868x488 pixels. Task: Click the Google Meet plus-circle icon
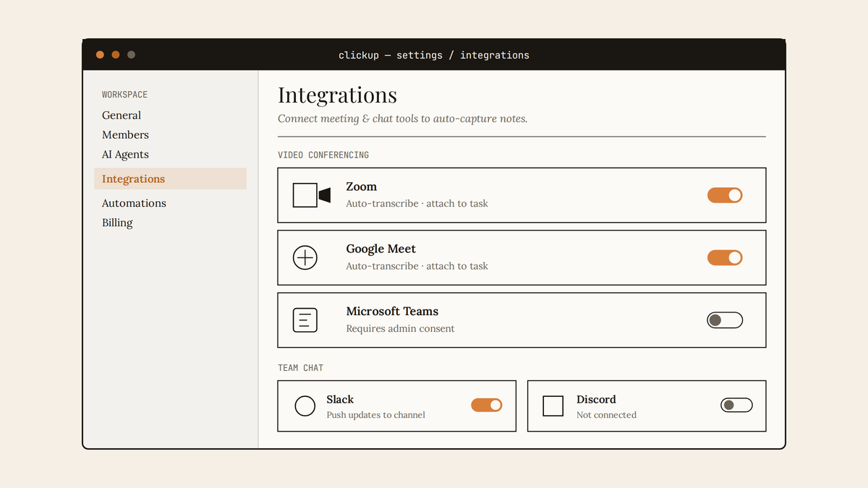[305, 257]
